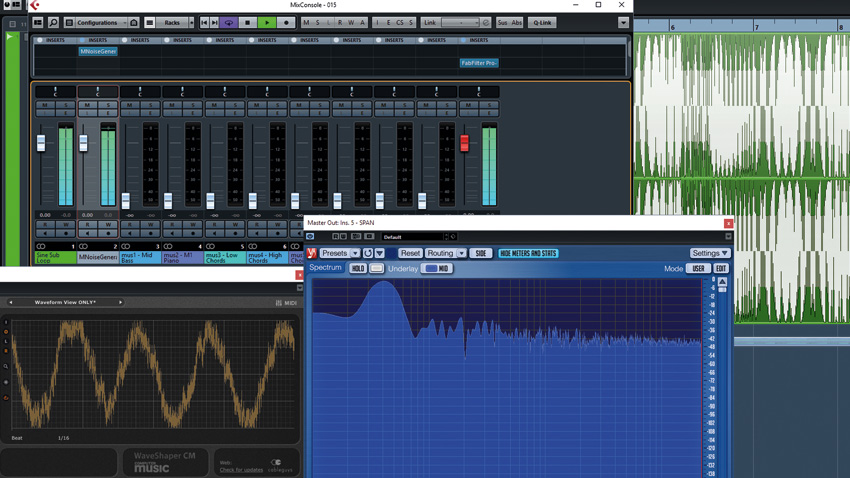The image size is (850, 478).
Task: Mute the Sine Sub Loop channel
Action: point(45,105)
